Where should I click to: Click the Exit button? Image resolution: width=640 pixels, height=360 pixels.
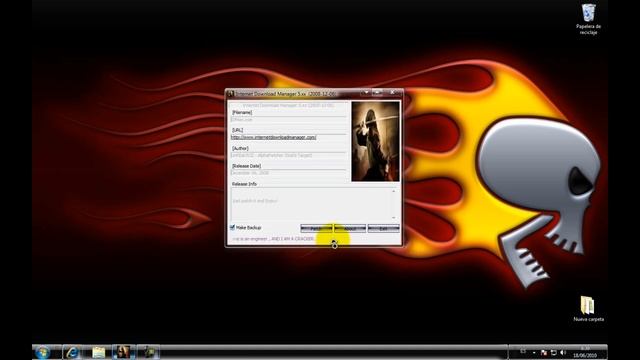point(383,228)
